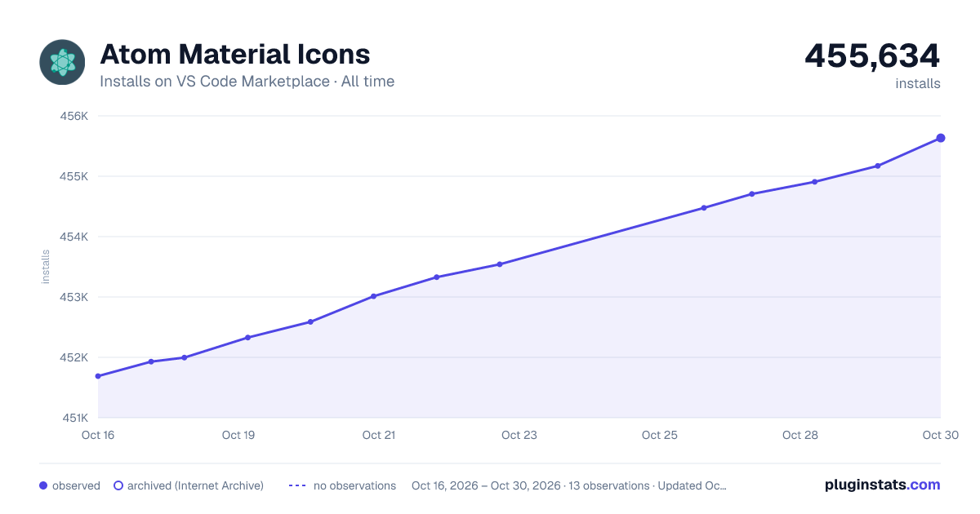980x514 pixels.
Task: Select the first data point at Oct 16
Action: click(x=98, y=376)
